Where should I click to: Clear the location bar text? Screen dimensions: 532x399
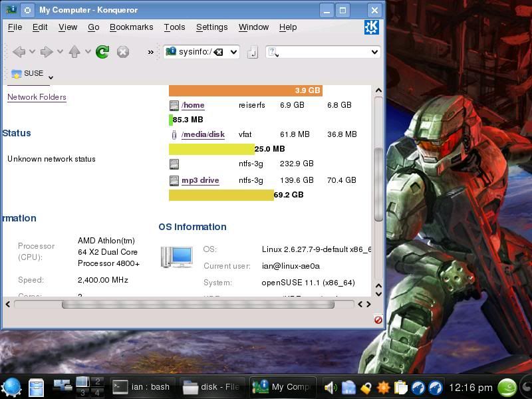tap(219, 53)
